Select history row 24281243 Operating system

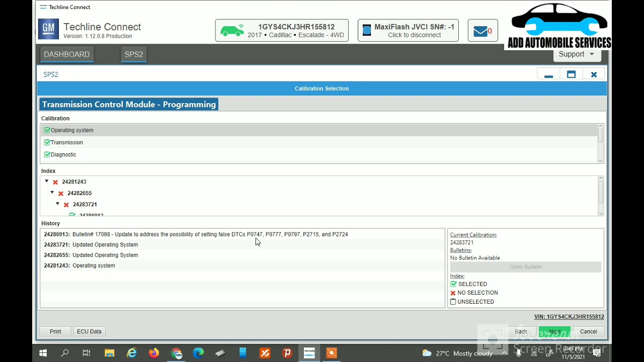tap(243, 265)
